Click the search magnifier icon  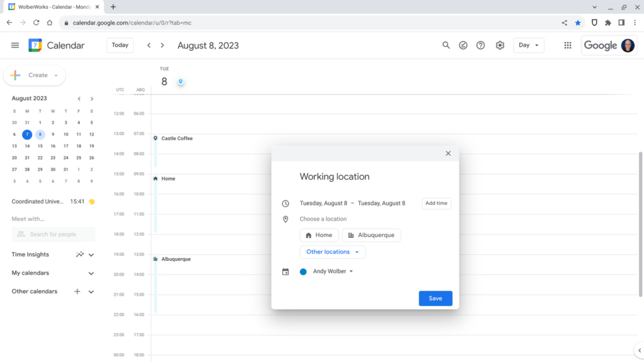pos(446,45)
